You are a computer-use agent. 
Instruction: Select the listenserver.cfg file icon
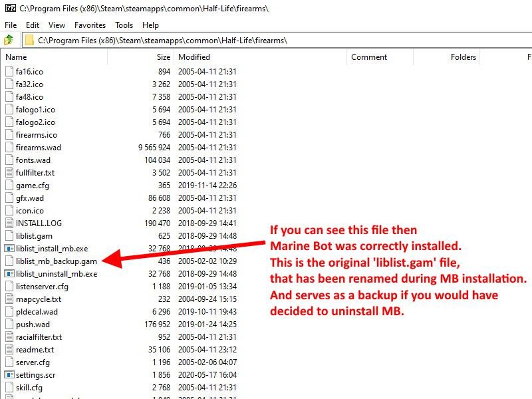tap(9, 287)
